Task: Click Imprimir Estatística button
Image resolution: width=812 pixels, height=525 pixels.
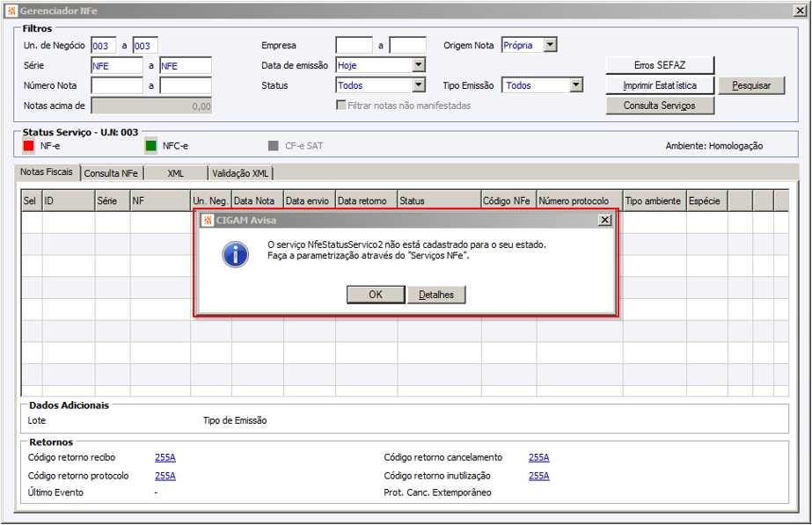Action: (660, 85)
